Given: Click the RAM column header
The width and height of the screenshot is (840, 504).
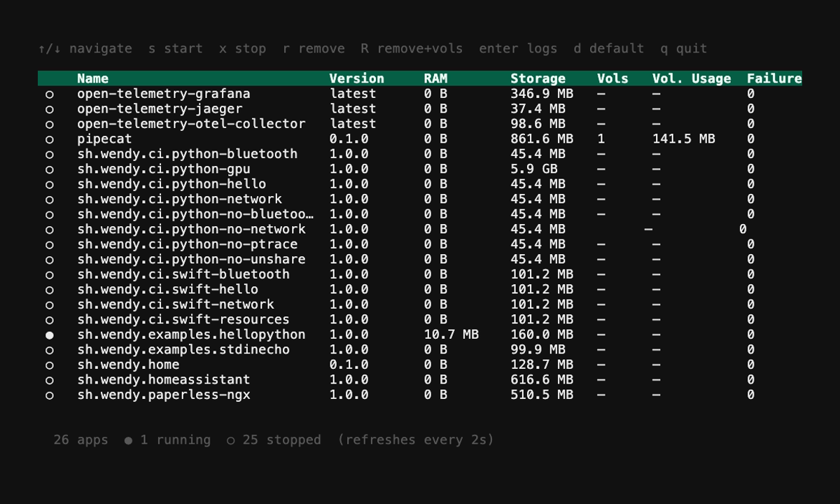Looking at the screenshot, I should (435, 78).
